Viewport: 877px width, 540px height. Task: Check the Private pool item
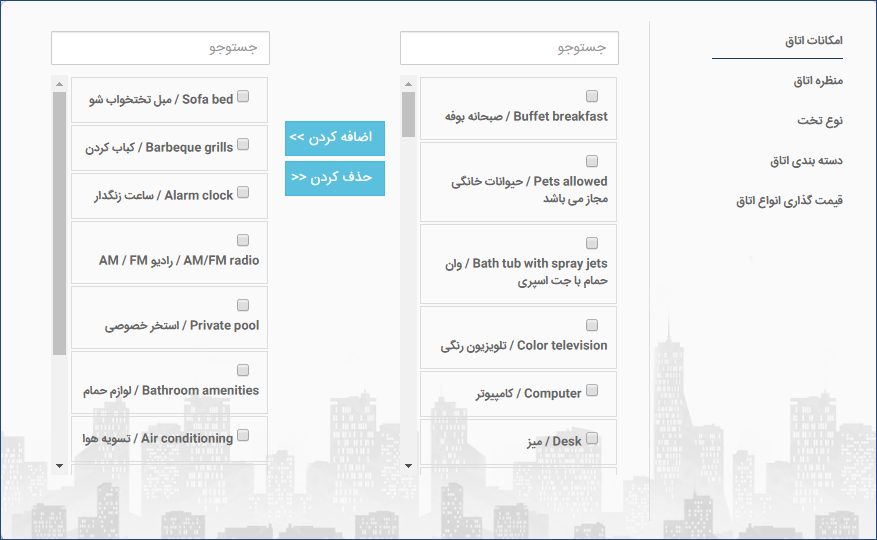point(243,305)
